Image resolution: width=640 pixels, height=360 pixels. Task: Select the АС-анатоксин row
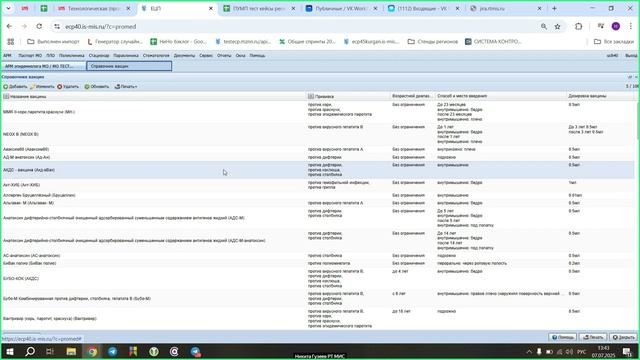(x=318, y=256)
